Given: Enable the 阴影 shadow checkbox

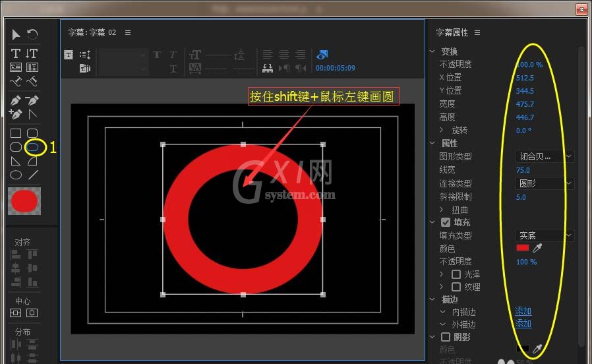Looking at the screenshot, I should click(x=446, y=337).
